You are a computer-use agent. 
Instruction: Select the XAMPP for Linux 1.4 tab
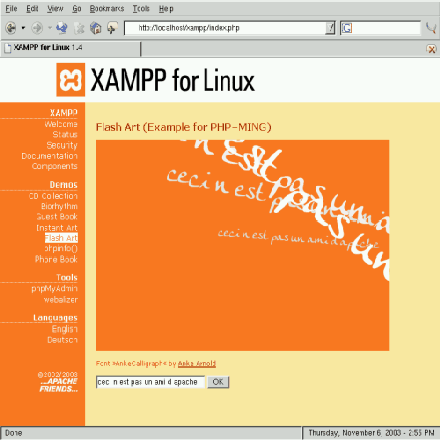(70, 48)
